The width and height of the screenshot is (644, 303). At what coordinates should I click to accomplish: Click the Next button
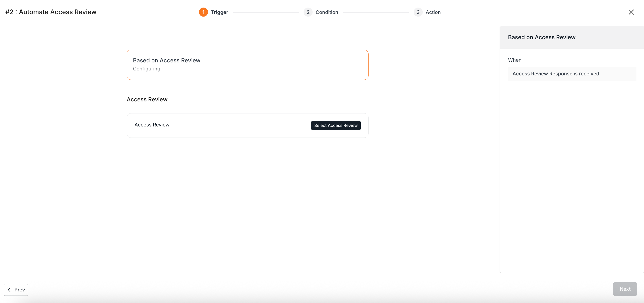pos(625,289)
